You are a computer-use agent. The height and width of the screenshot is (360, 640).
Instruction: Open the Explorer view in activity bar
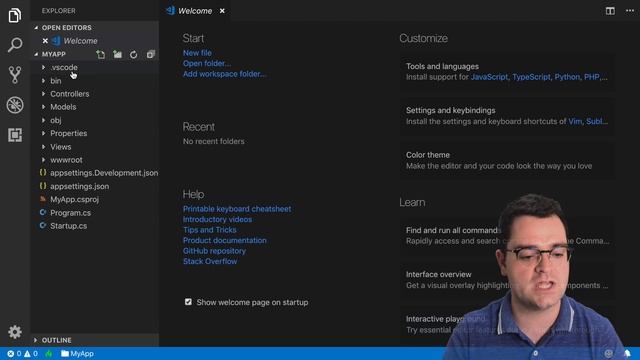15,16
